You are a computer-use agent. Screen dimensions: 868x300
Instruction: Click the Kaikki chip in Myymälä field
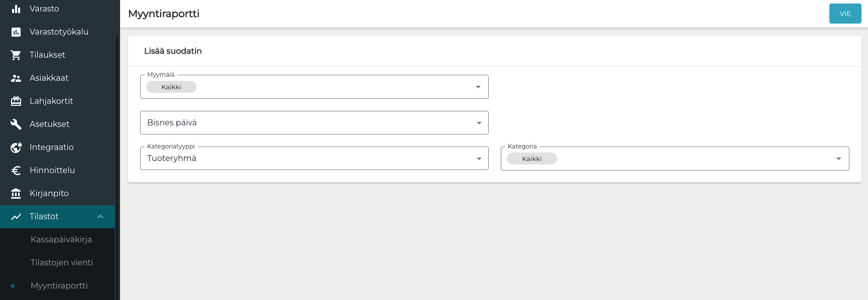[x=171, y=87]
